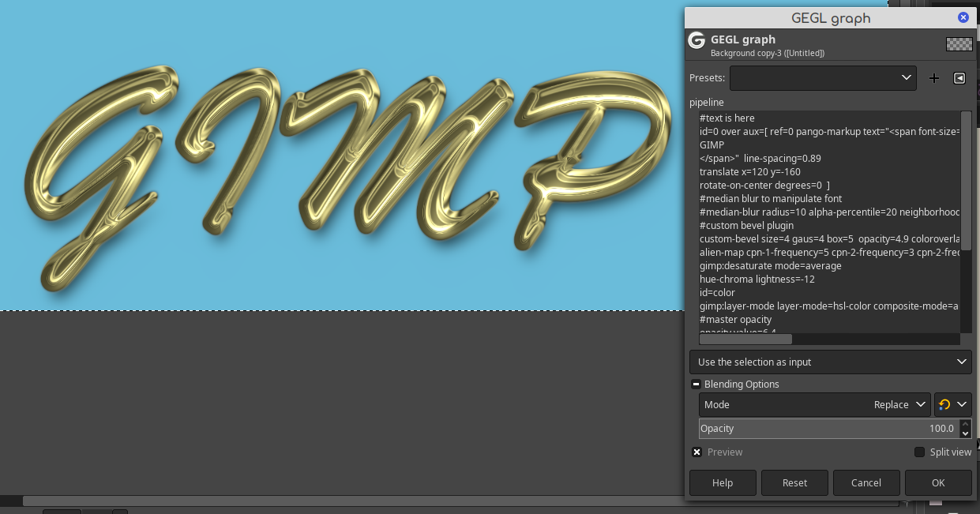980x514 pixels.
Task: Click the 'line-spacing=0.89' line
Action: coord(760,159)
